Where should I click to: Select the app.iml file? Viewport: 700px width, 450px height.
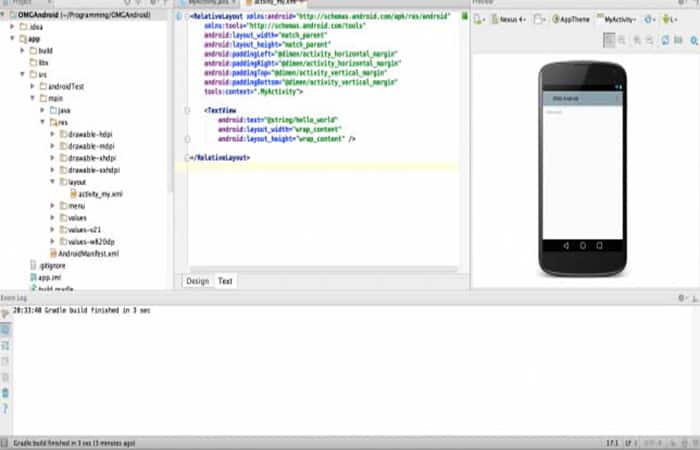[46, 278]
